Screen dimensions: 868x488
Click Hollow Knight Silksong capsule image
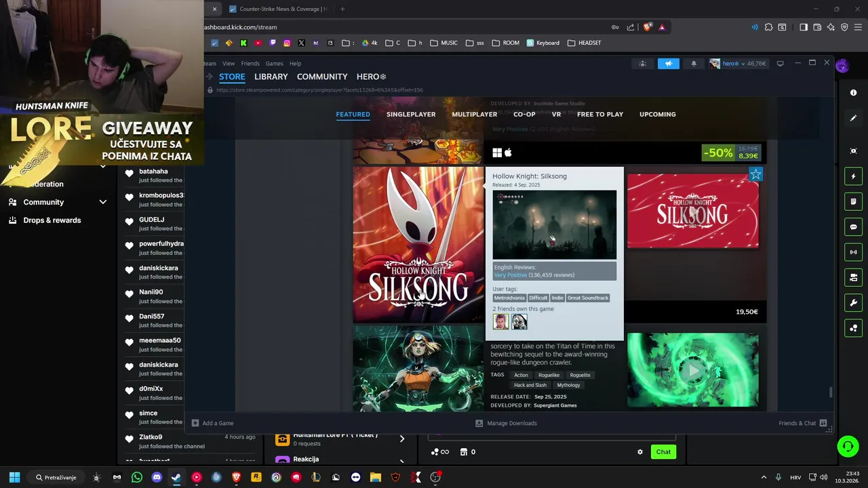coord(418,245)
